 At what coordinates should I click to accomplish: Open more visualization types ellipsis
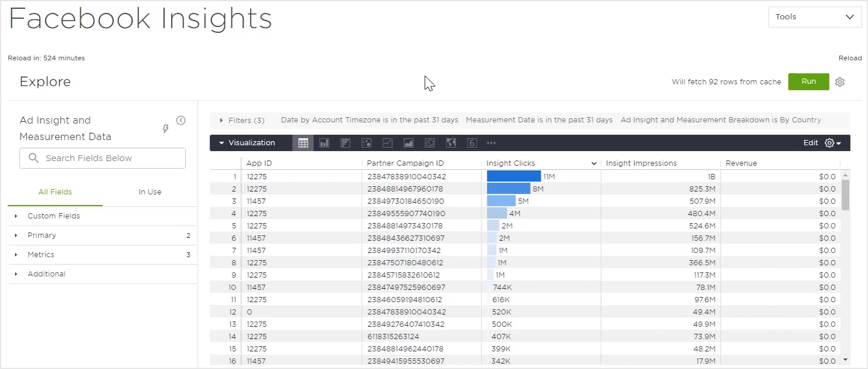pyautogui.click(x=491, y=143)
